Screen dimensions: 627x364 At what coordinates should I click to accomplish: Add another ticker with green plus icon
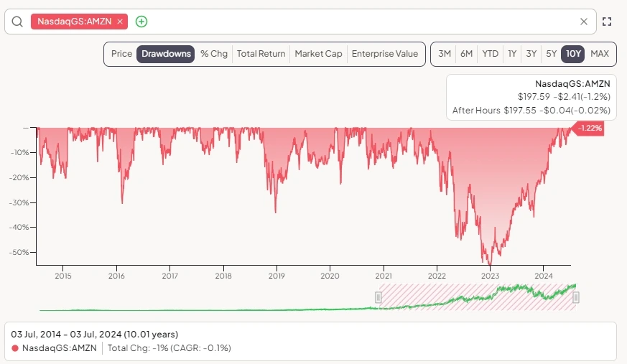click(141, 22)
